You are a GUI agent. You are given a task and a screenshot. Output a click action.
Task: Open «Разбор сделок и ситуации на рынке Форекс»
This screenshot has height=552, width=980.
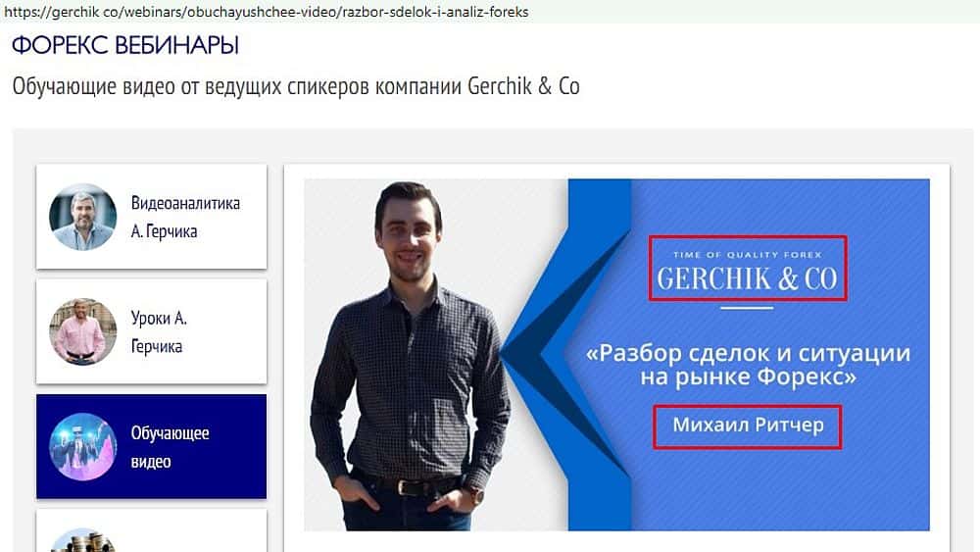click(x=748, y=365)
